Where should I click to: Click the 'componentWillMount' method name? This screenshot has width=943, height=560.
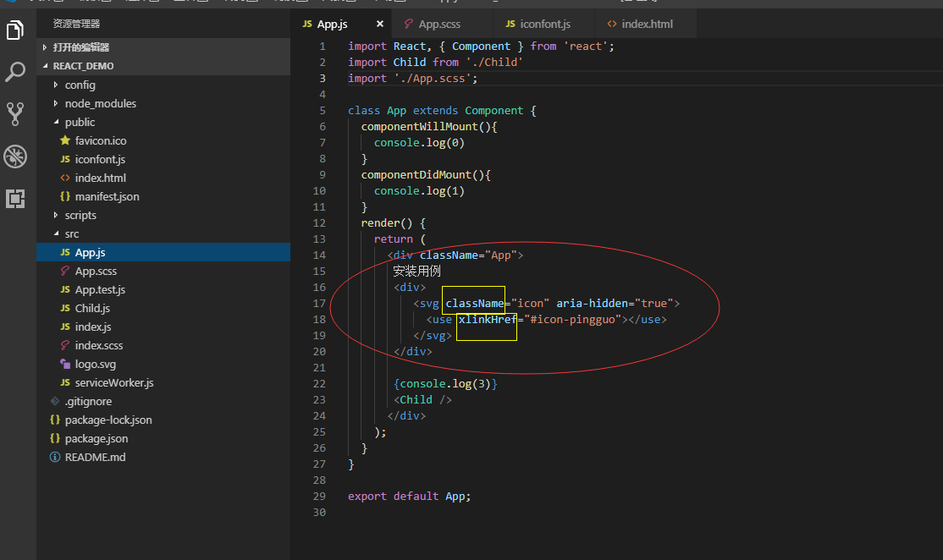pos(419,126)
